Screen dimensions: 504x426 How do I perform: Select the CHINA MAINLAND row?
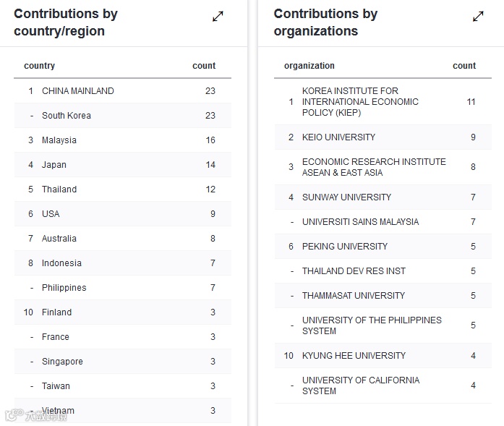click(123, 91)
